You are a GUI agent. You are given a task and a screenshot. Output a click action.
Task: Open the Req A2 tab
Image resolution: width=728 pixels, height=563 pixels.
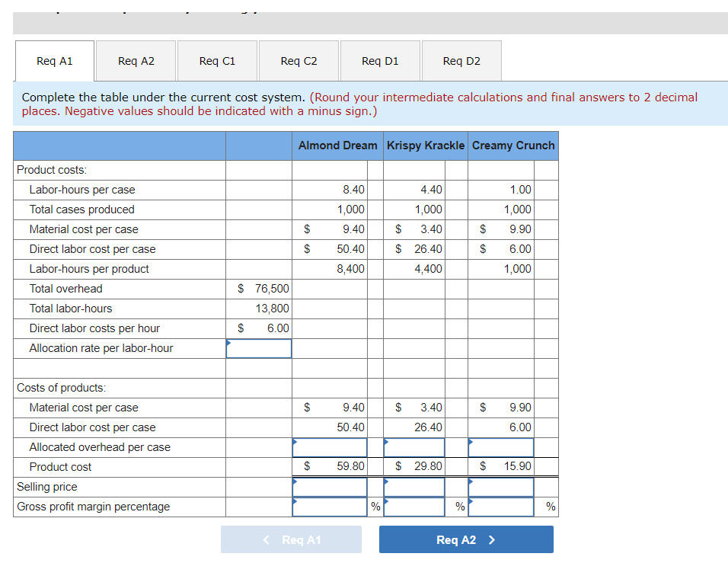coord(136,61)
